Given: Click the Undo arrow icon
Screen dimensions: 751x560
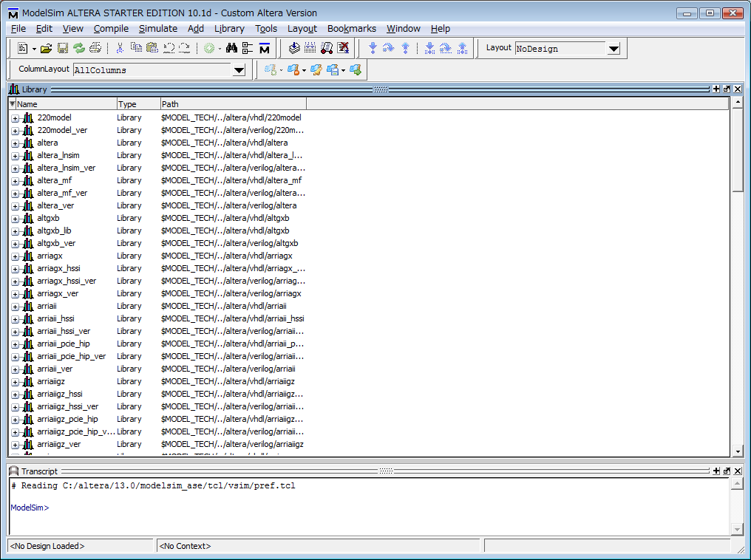Looking at the screenshot, I should point(169,48).
